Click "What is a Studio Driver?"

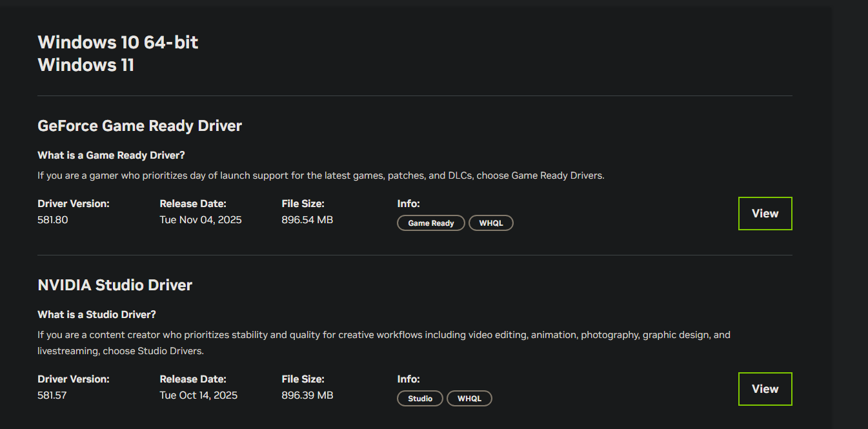click(97, 315)
